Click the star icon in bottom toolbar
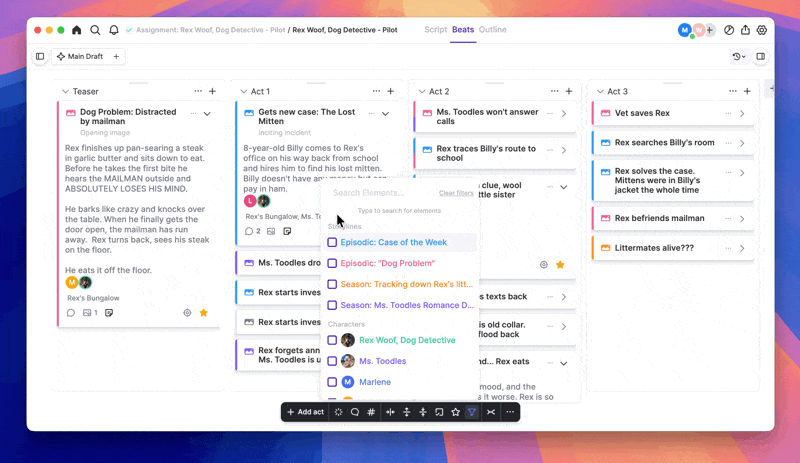Image resolution: width=800 pixels, height=463 pixels. 456,412
